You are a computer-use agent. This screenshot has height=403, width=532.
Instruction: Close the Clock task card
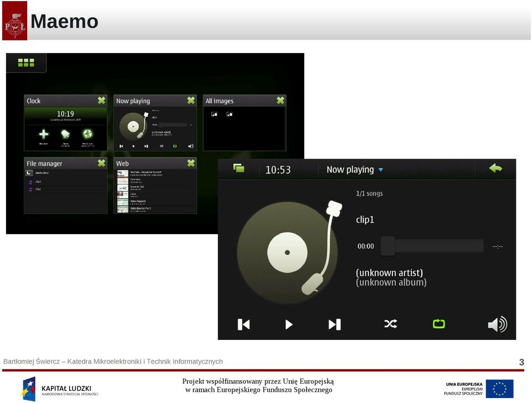click(x=101, y=100)
